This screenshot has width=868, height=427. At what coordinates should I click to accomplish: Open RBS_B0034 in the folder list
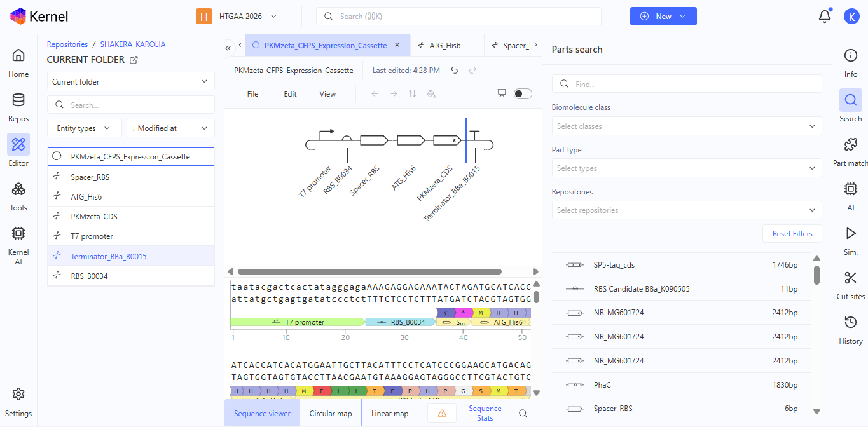point(131,276)
